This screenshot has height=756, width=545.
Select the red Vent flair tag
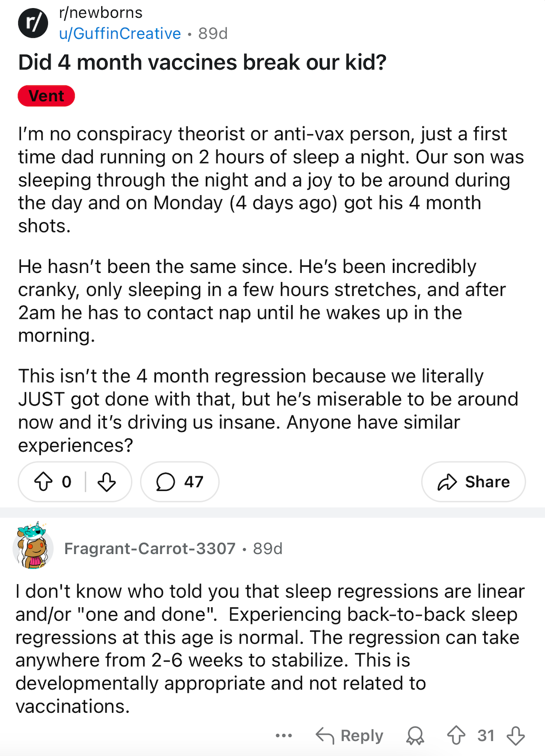coord(47,96)
